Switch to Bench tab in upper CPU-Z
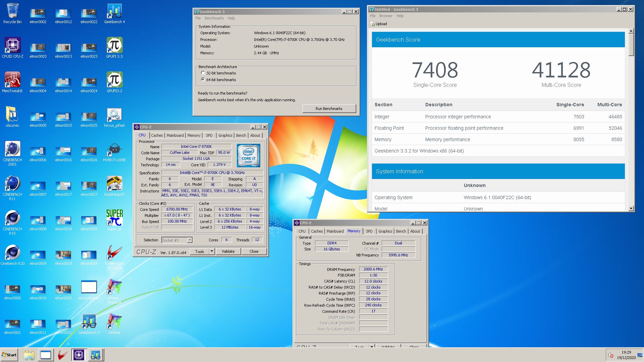The width and height of the screenshot is (644, 362). pos(241,135)
